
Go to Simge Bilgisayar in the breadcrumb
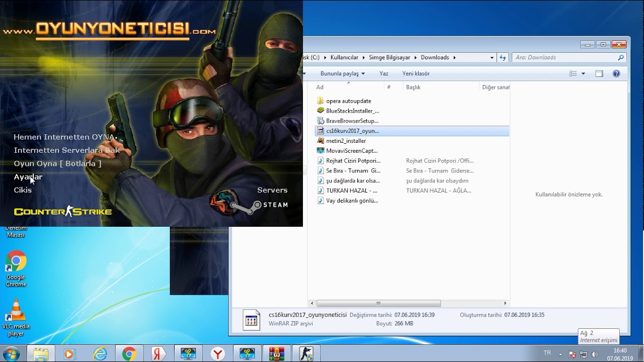click(x=390, y=57)
